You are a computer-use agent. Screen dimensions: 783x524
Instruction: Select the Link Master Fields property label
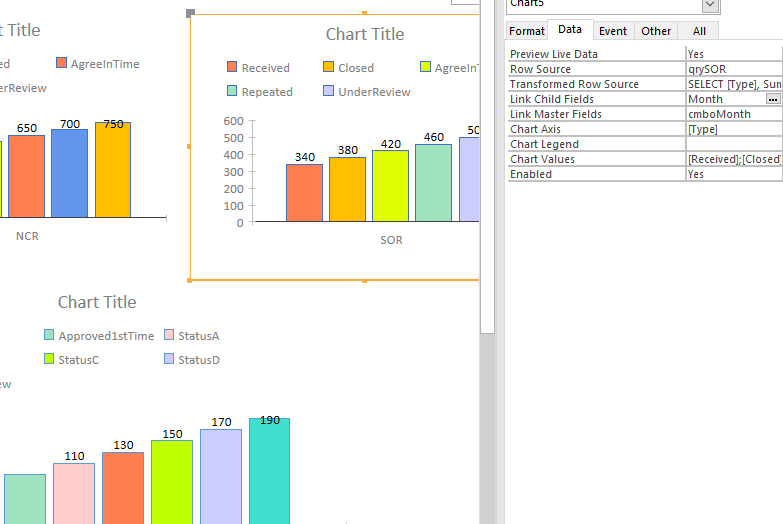555,114
